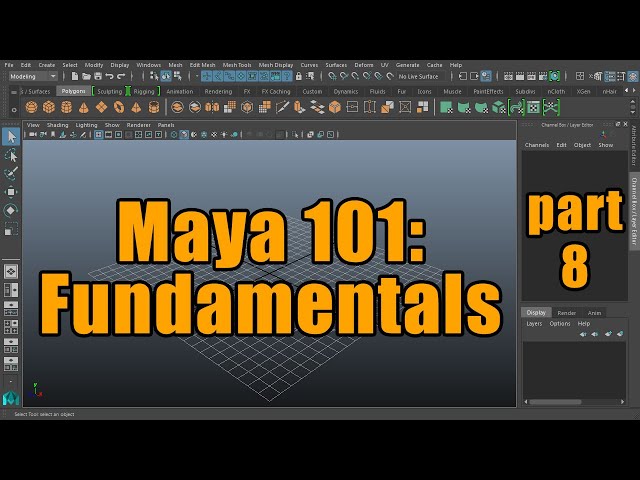640x480 pixels.
Task: Switch to the Render layer tab
Action: pyautogui.click(x=567, y=313)
